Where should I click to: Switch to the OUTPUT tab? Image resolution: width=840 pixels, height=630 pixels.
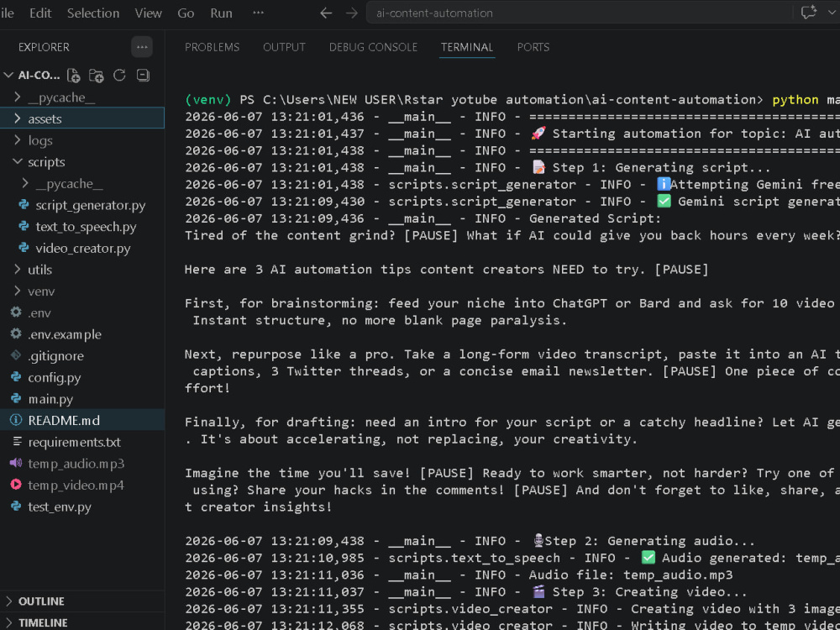[284, 47]
